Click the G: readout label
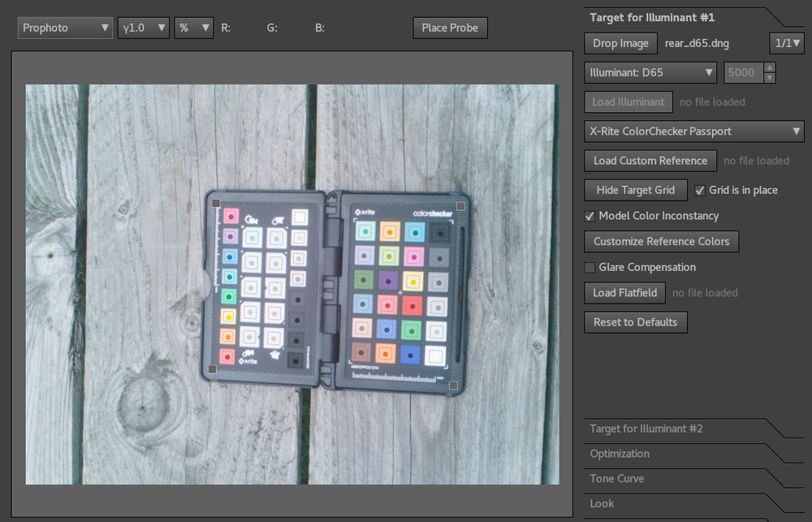Screen dimensions: 812x522 coord(272,28)
